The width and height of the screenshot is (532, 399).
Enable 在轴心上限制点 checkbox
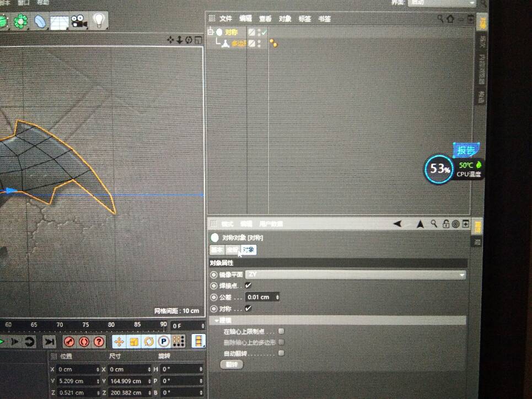[x=281, y=331]
